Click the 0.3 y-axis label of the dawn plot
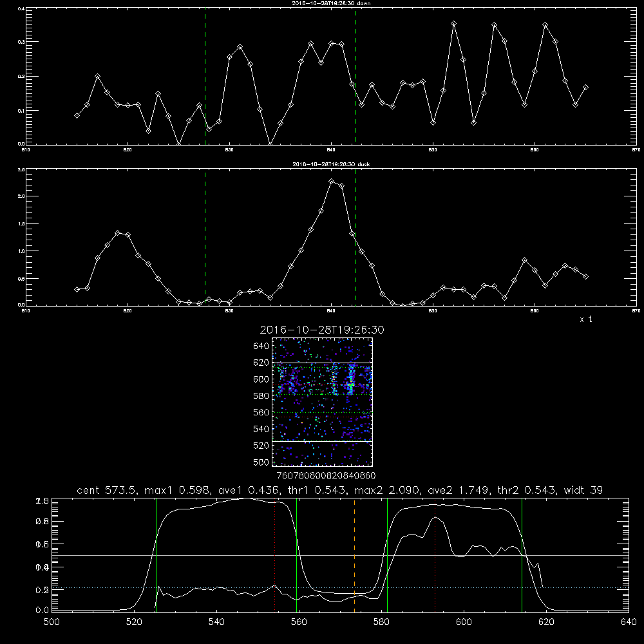Screen dimensions: 644x644 [22, 42]
